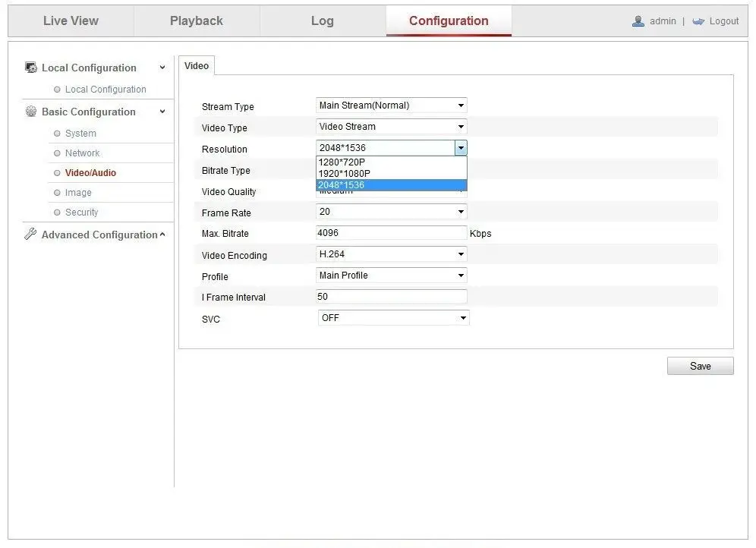Click the Local Configuration monitor icon
This screenshot has width=756, height=548.
[x=31, y=68]
